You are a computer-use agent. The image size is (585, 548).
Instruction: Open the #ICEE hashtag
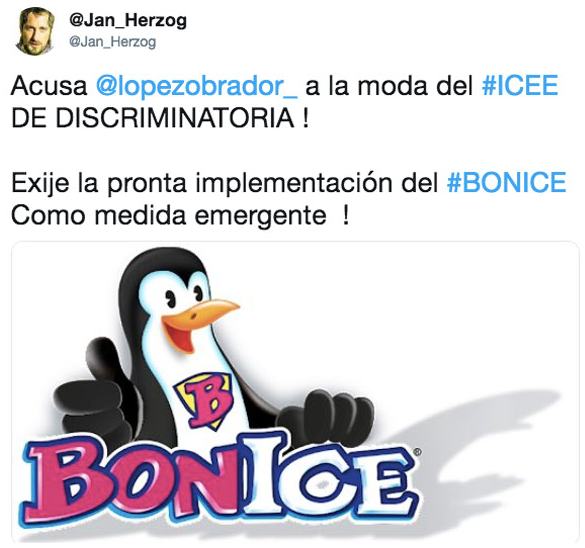click(x=520, y=85)
